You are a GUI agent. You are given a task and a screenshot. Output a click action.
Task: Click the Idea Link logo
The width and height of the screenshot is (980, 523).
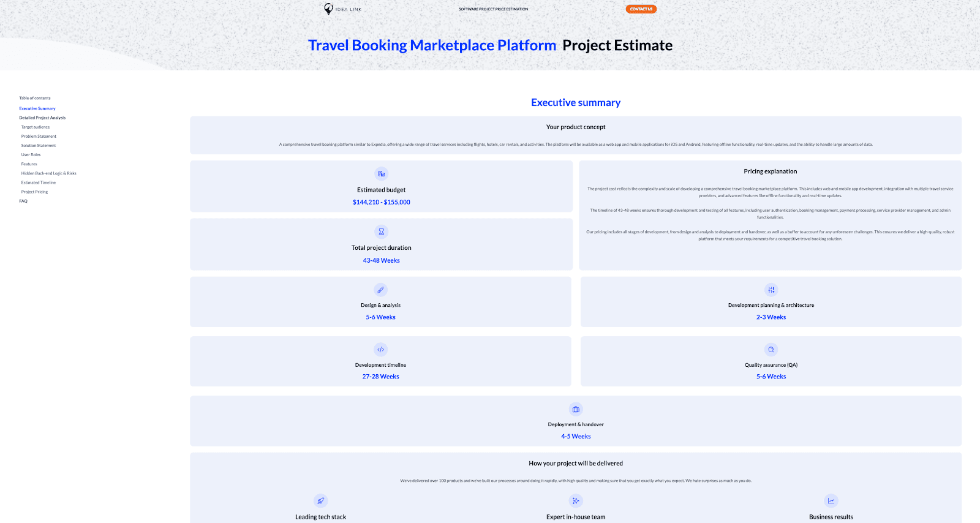point(343,9)
